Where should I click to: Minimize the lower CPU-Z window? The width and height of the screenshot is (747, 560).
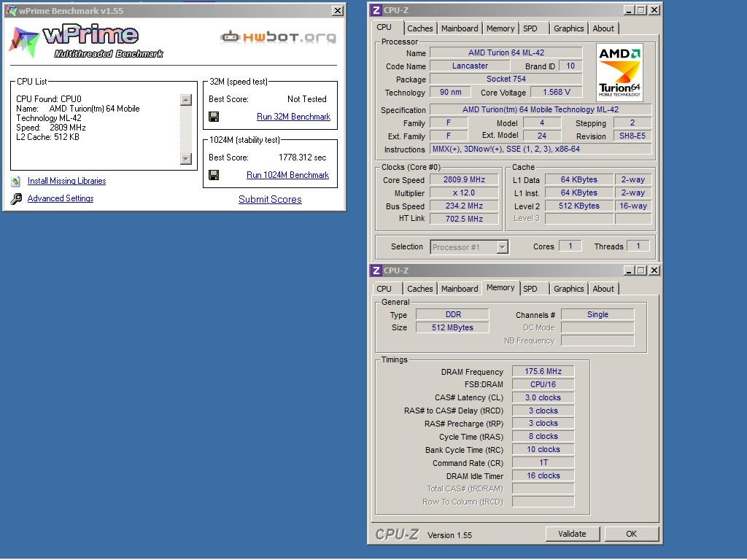[x=629, y=271]
